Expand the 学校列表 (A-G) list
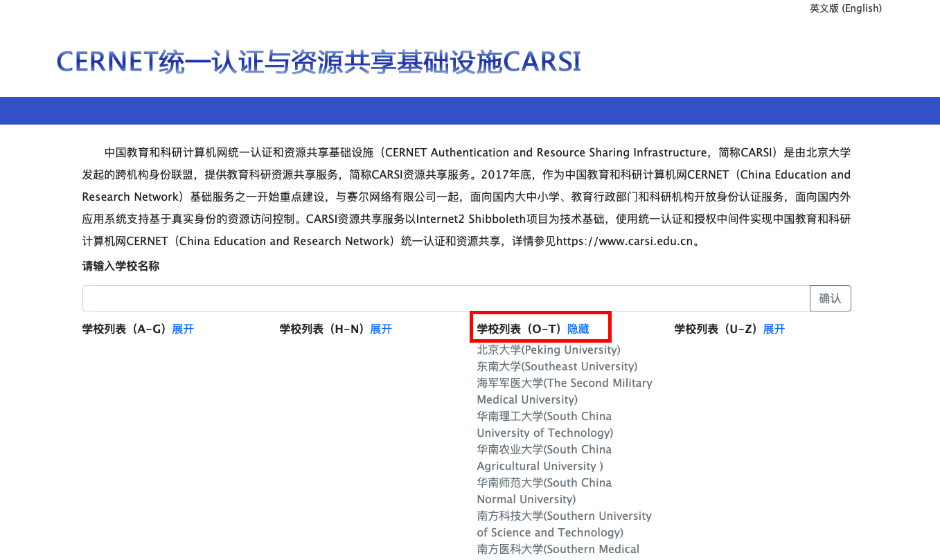The image size is (940, 560). 183,329
